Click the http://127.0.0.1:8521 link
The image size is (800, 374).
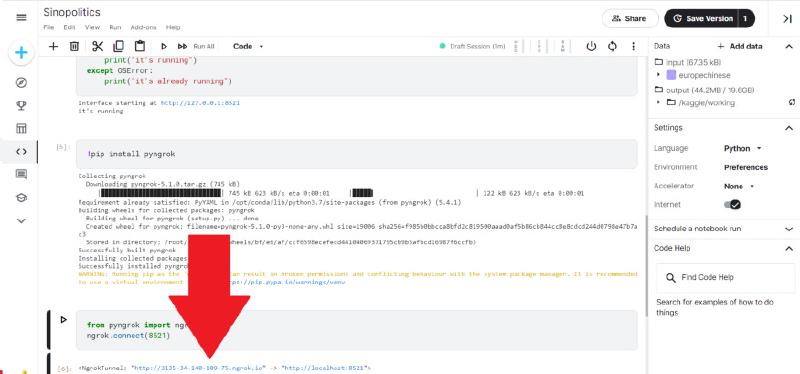[x=200, y=103]
